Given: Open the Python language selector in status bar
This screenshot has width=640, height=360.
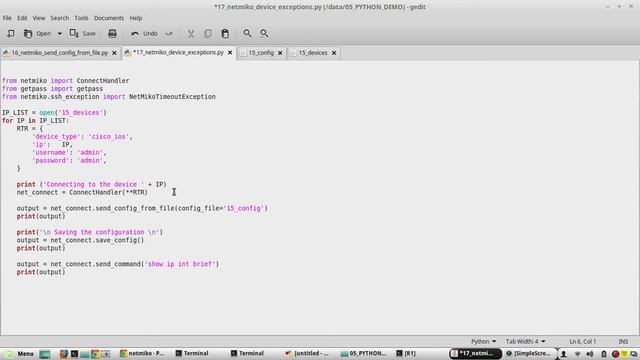Looking at the screenshot, I should (483, 341).
